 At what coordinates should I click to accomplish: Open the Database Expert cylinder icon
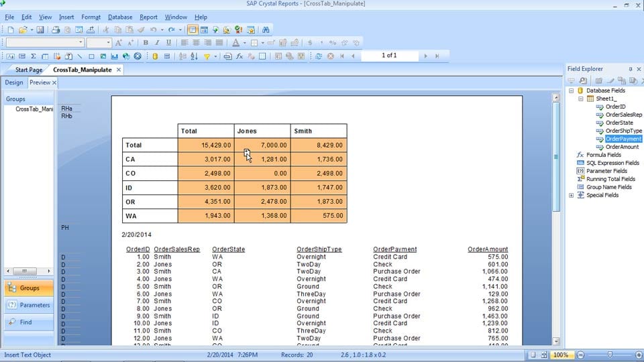pos(155,56)
